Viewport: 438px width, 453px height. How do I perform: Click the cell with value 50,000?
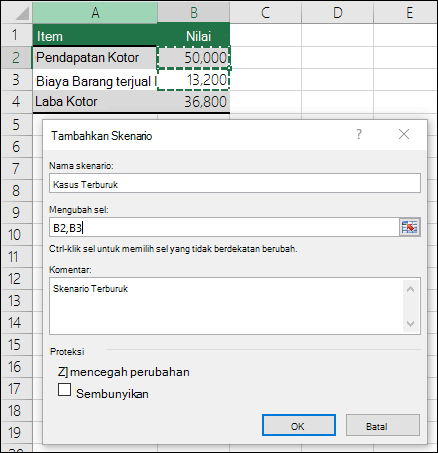pyautogui.click(x=194, y=57)
